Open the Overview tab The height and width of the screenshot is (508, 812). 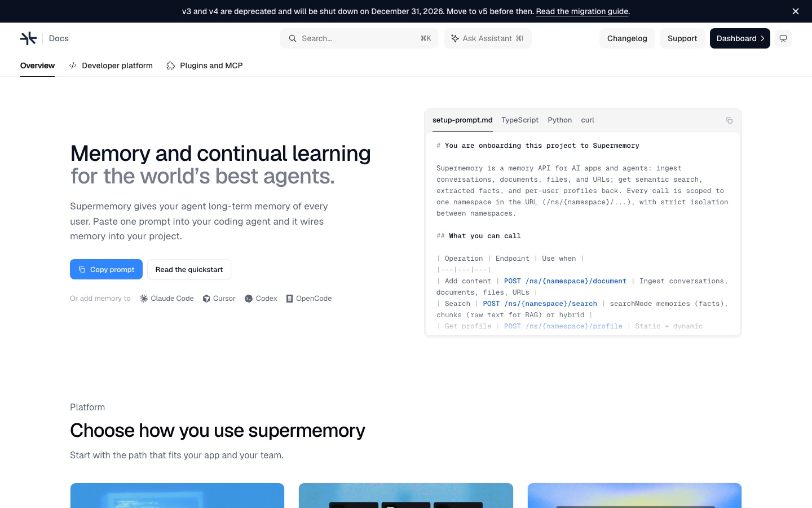(37, 65)
